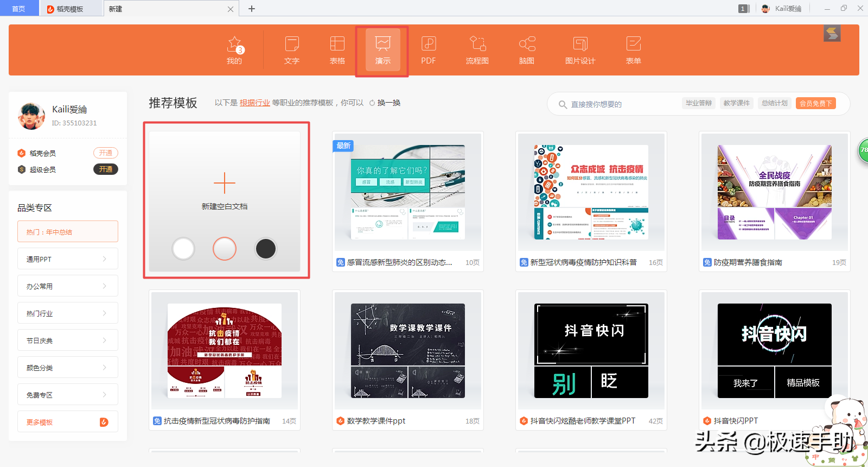Viewport: 868px width, 467px height.
Task: Switch to the 首页 home tab
Action: pos(18,9)
